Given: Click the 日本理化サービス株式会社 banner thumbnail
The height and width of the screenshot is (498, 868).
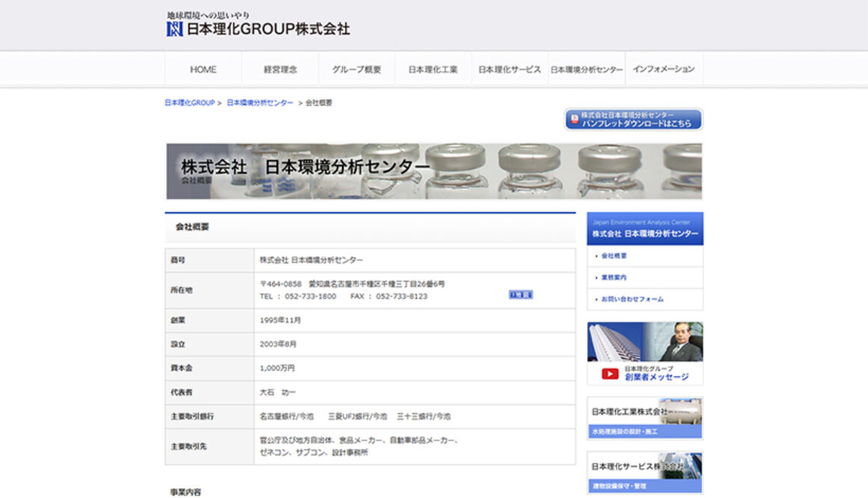Looking at the screenshot, I should pos(644,471).
